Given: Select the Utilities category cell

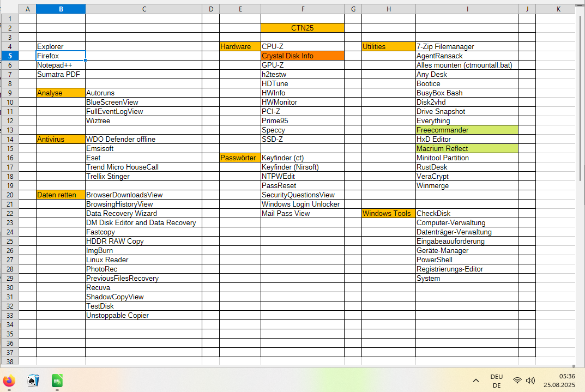Looking at the screenshot, I should (389, 47).
